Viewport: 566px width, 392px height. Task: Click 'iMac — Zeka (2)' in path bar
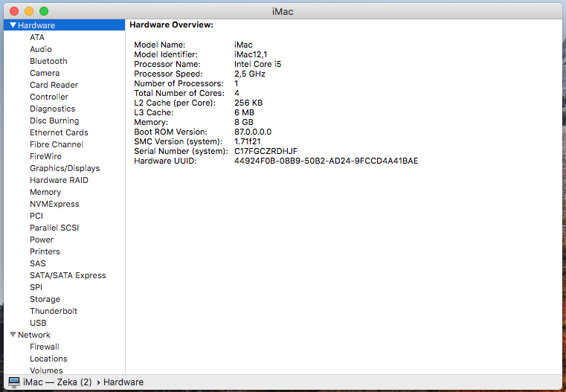click(x=57, y=382)
